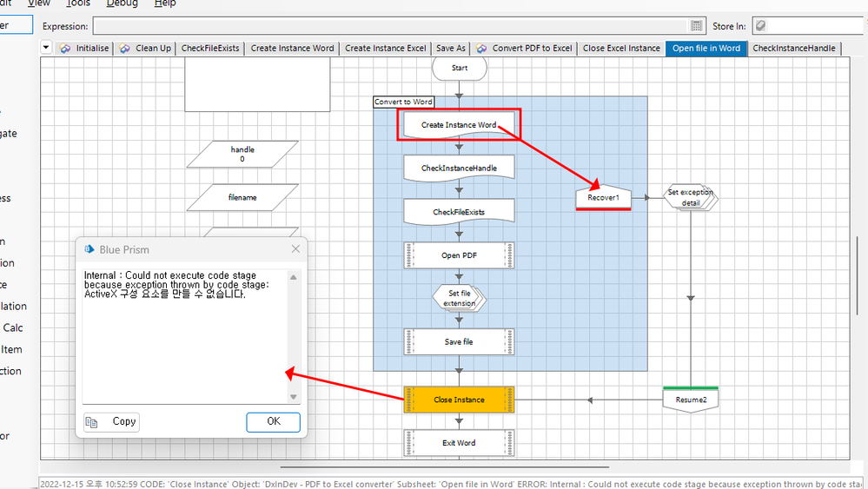The height and width of the screenshot is (489, 868).
Task: Click the Blue Prism logo in dialog title
Action: click(x=89, y=249)
